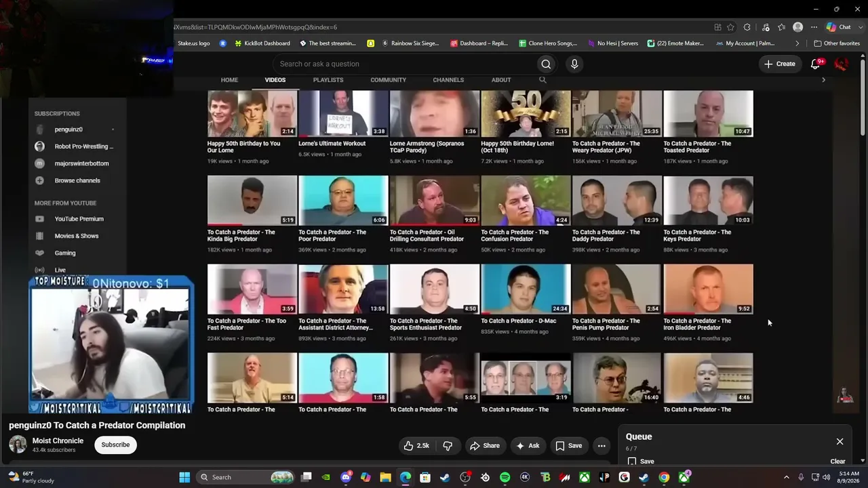The width and height of the screenshot is (868, 488).
Task: Save the video to a playlist
Action: point(568,445)
